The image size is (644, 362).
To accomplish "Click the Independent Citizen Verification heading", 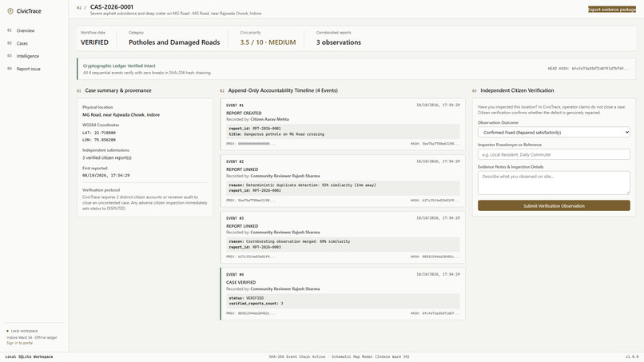I will click(x=517, y=90).
